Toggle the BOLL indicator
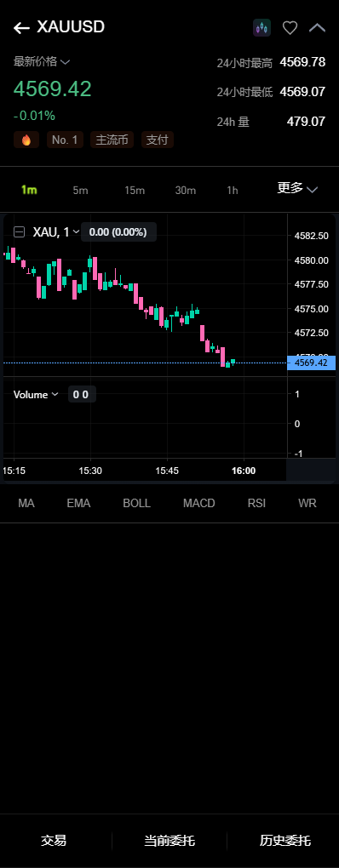Image resolution: width=339 pixels, height=868 pixels. [137, 503]
